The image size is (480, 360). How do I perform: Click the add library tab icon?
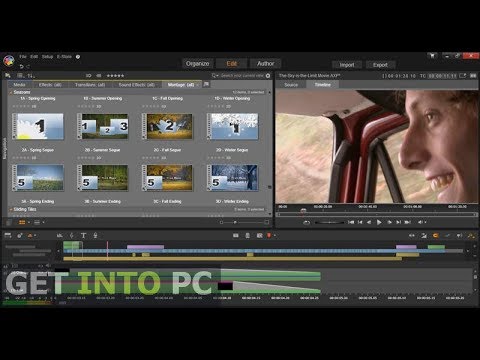pyautogui.click(x=206, y=84)
